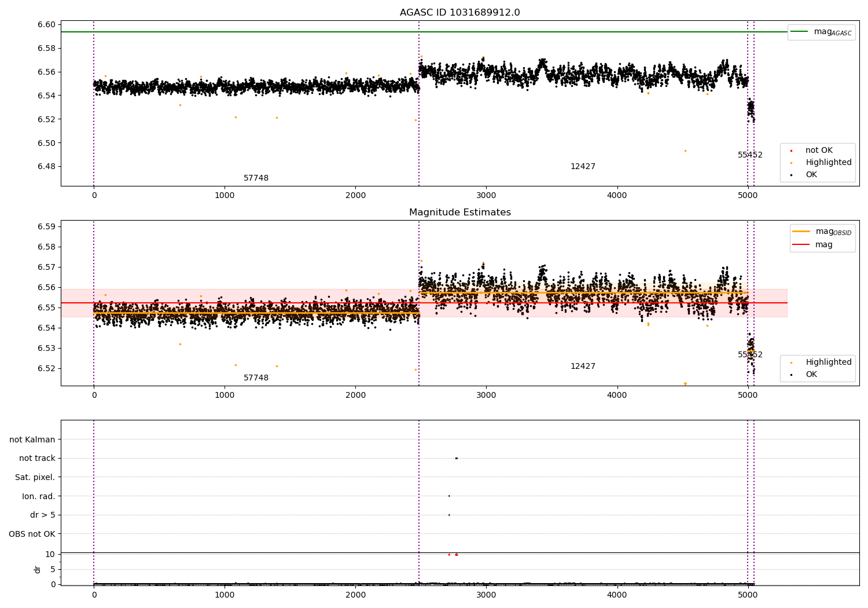Screen dimensions: 868x608
Task: Click the lowest orange outlier in top plot
Action: click(x=685, y=151)
